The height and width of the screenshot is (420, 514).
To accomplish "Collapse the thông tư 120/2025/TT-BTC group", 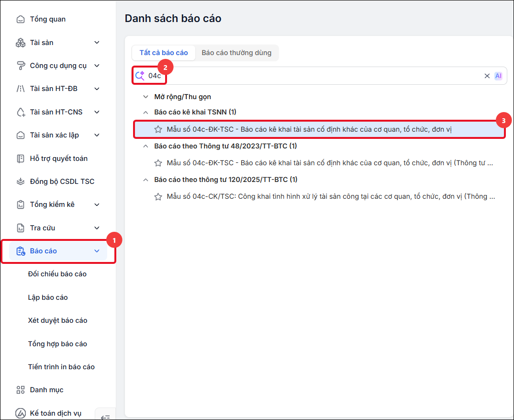I will tap(145, 180).
